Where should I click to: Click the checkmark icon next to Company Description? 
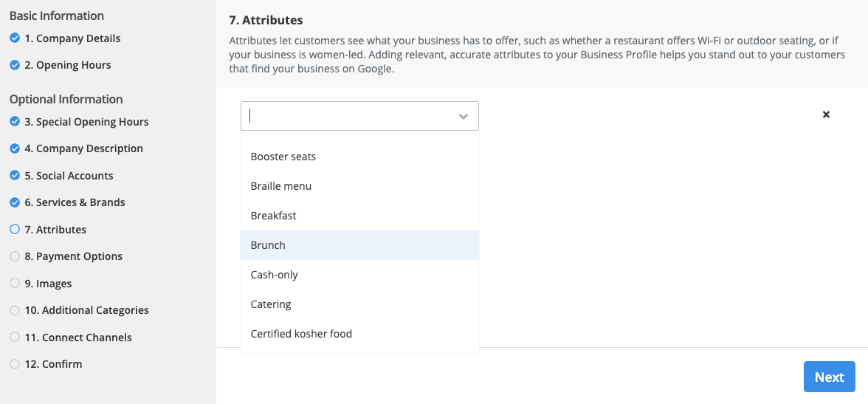15,148
